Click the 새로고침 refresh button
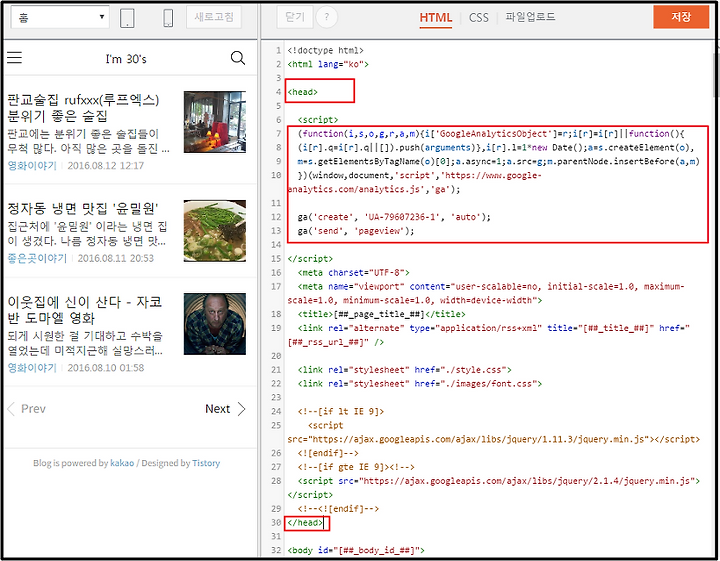The image size is (720, 561). click(x=214, y=17)
